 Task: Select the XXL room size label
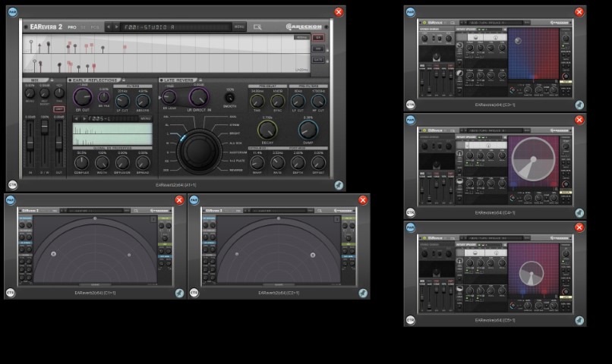click(x=166, y=171)
